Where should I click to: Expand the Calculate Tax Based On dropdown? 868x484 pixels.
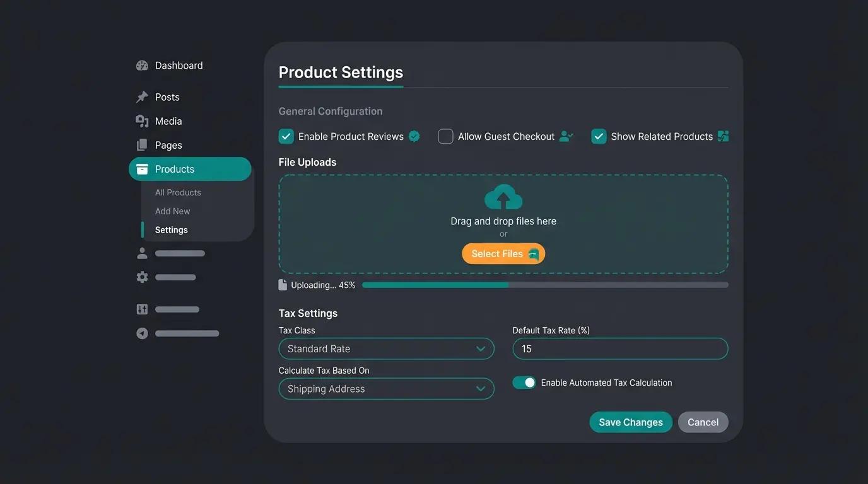(x=386, y=389)
